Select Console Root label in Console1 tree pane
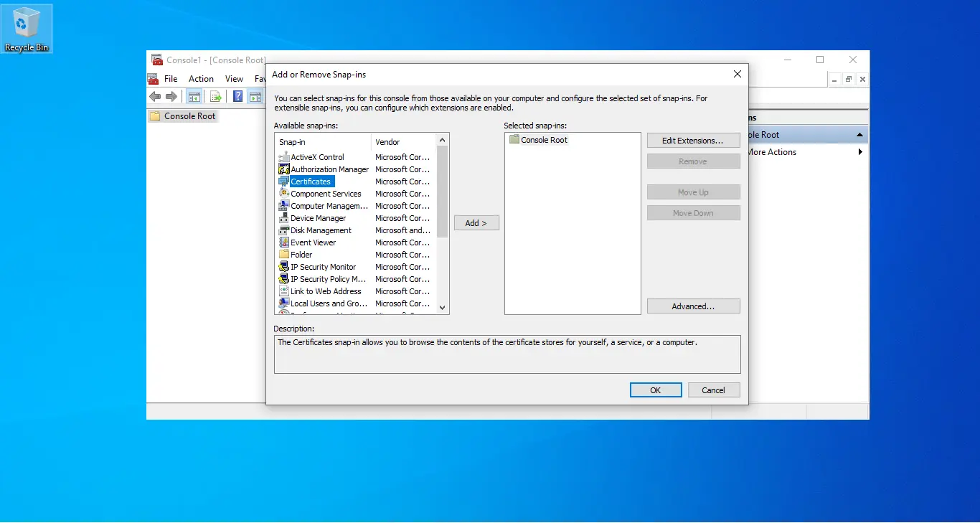Image resolution: width=980 pixels, height=523 pixels. click(x=189, y=116)
